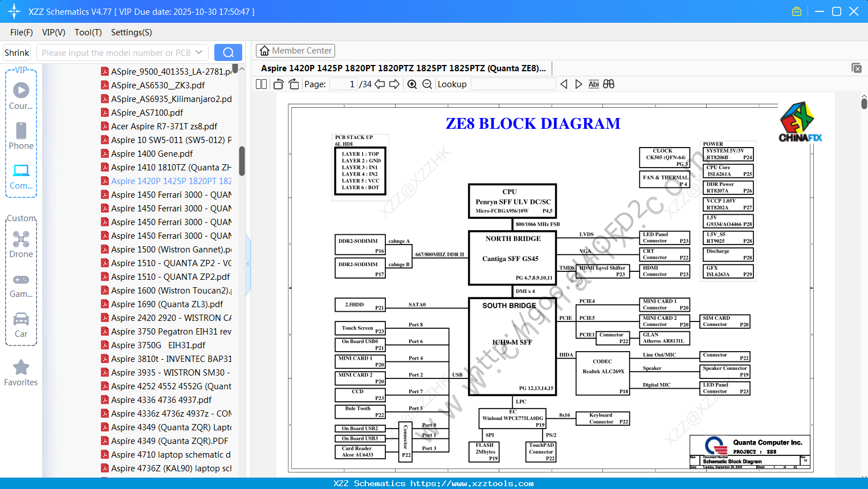Open the Settings(S) menu
This screenshot has width=868, height=489.
pyautogui.click(x=132, y=32)
